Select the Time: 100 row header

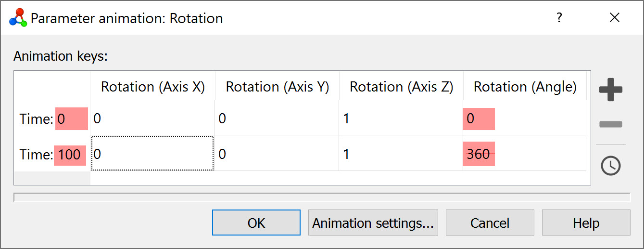[52, 154]
